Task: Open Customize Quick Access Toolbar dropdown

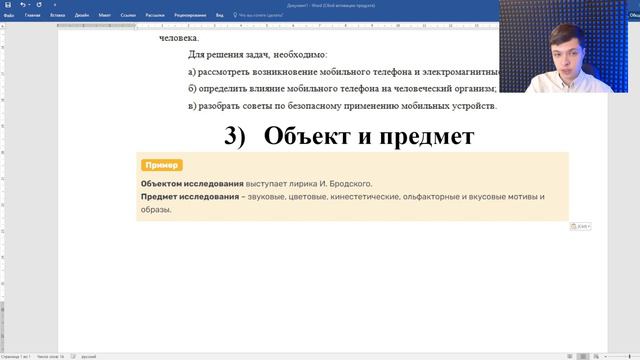Action: [55, 5]
